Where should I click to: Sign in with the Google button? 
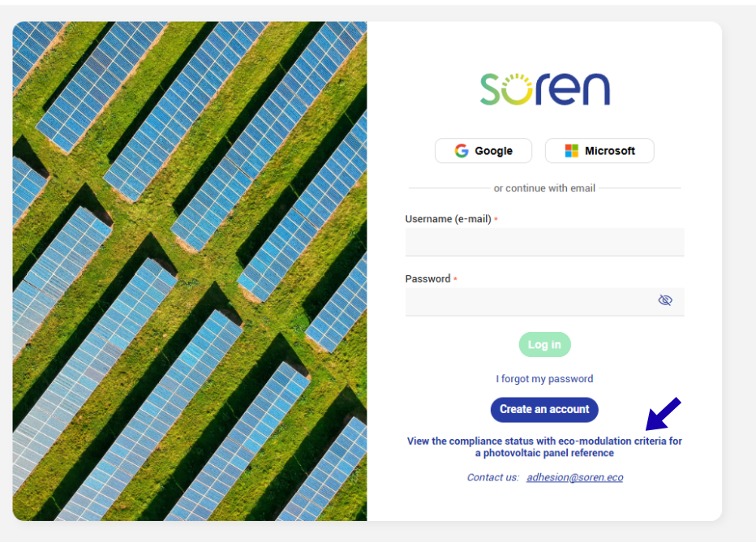pyautogui.click(x=483, y=151)
